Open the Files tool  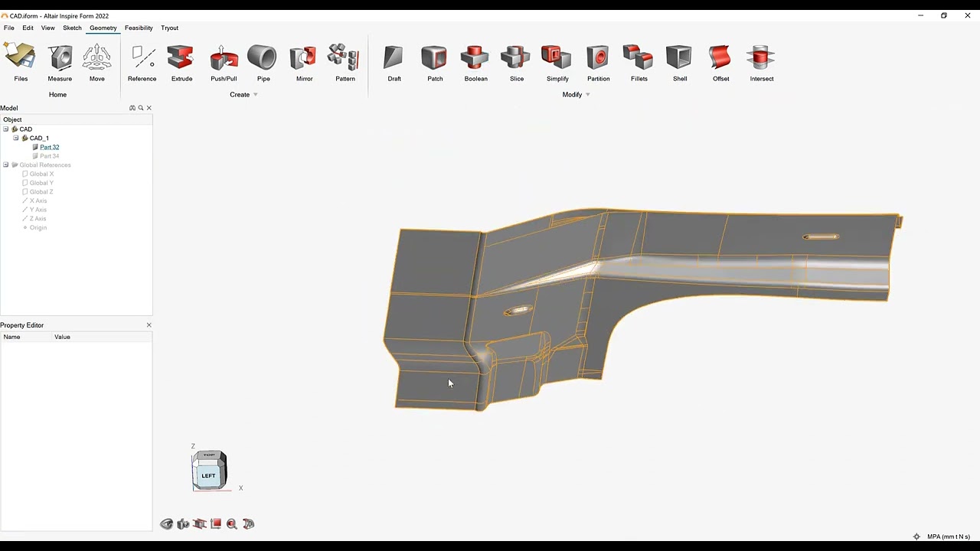coord(21,63)
